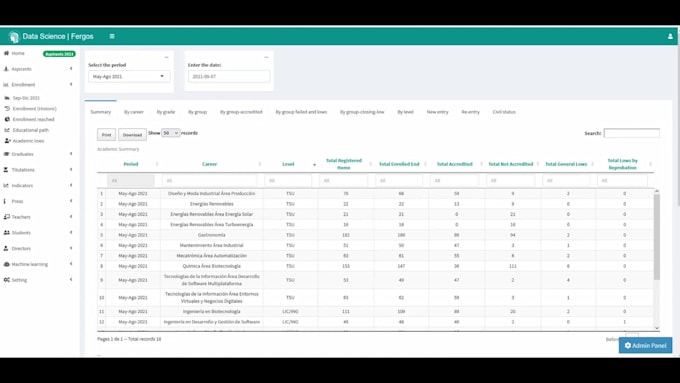Select the Indicators chart icon
680x383 pixels.
click(6, 185)
